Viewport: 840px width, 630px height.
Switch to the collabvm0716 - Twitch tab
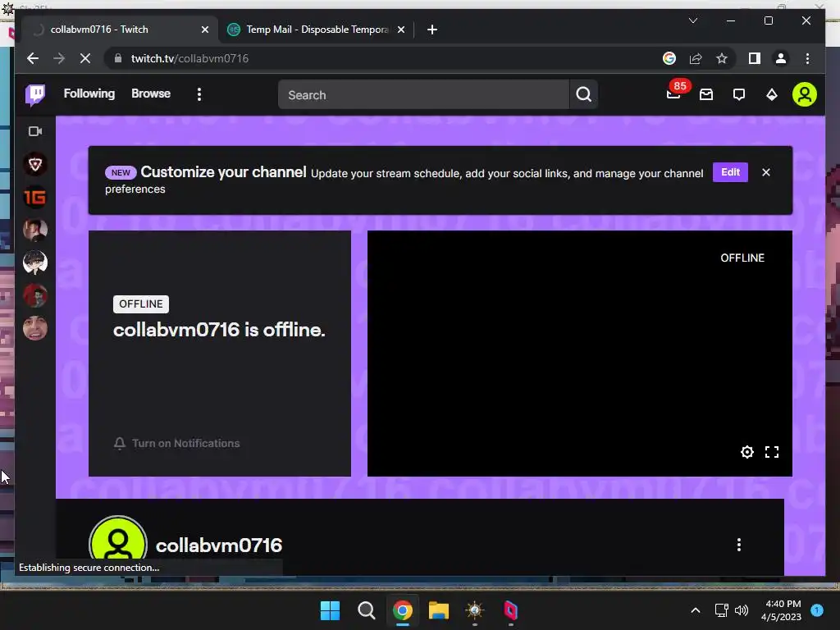pyautogui.click(x=121, y=30)
